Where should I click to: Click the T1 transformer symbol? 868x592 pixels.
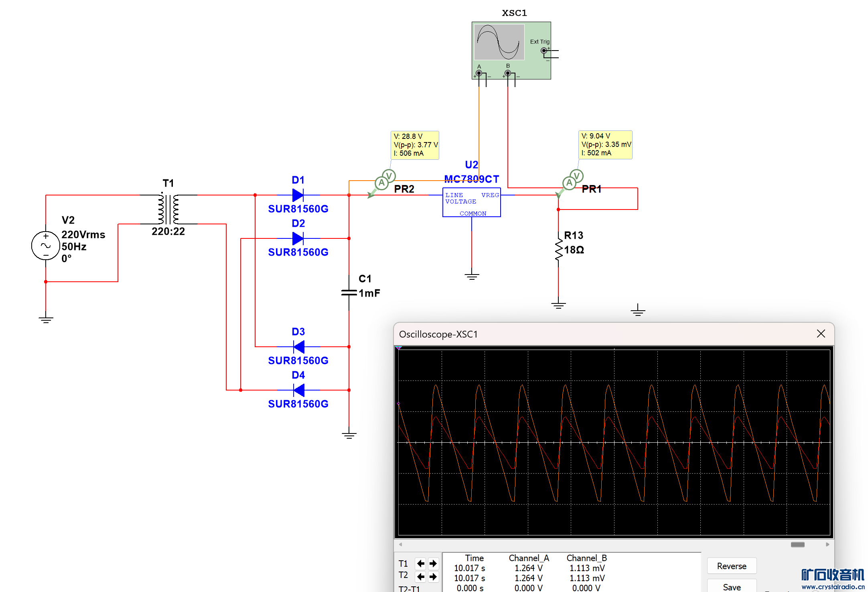click(x=168, y=209)
